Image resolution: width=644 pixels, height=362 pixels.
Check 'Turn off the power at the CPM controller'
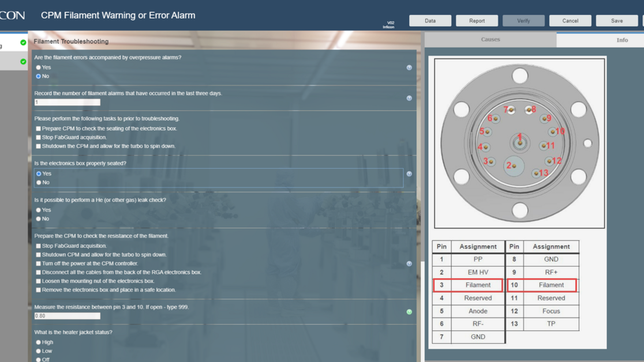point(38,263)
